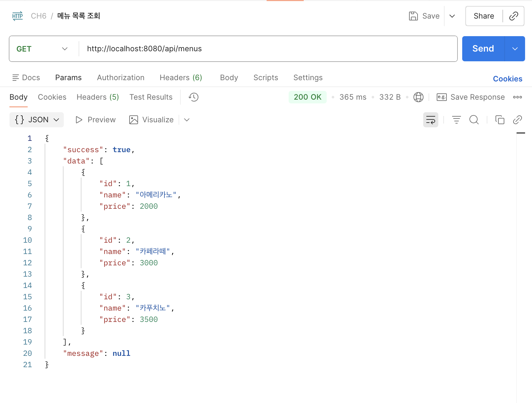Switch to the Authorization tab

(121, 78)
